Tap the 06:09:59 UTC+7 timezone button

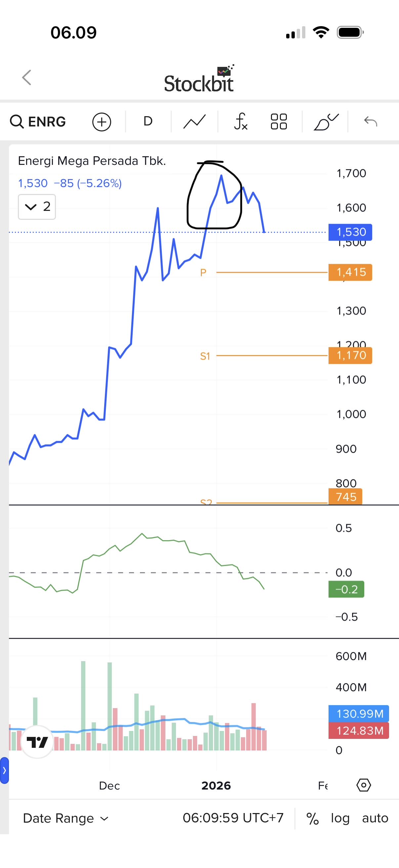click(x=233, y=818)
